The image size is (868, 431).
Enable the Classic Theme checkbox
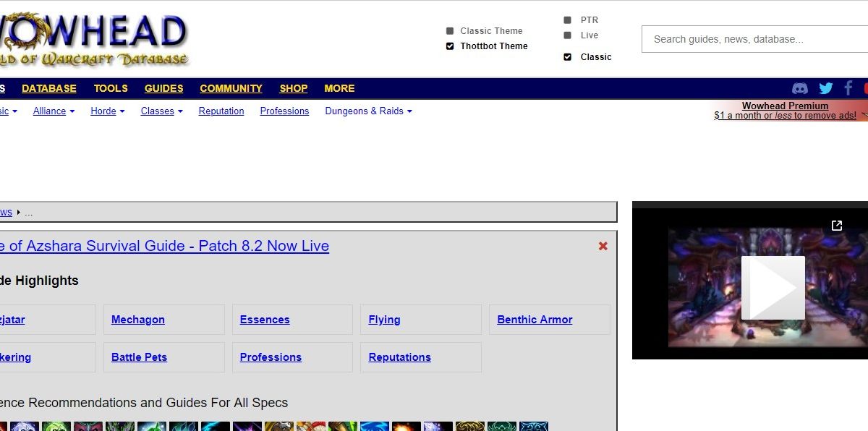450,31
